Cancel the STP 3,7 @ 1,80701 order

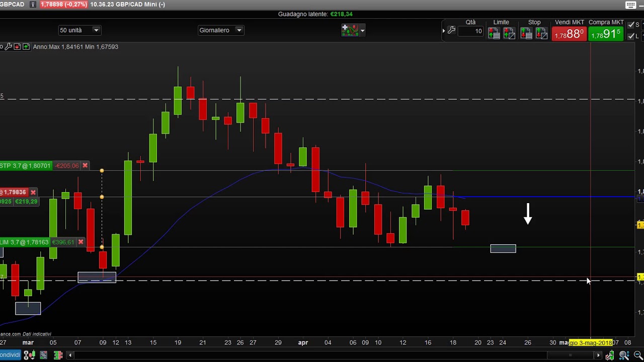[x=85, y=165]
